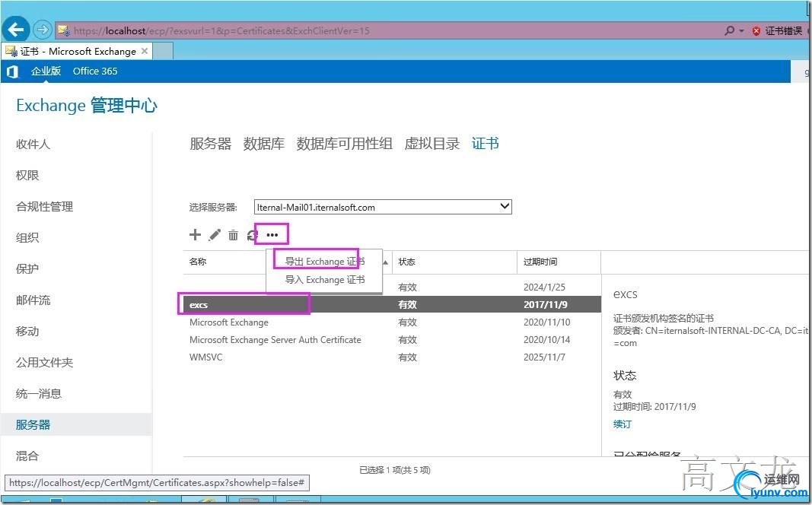Open a new blank browser tab
This screenshot has height=505, width=812.
(x=163, y=51)
